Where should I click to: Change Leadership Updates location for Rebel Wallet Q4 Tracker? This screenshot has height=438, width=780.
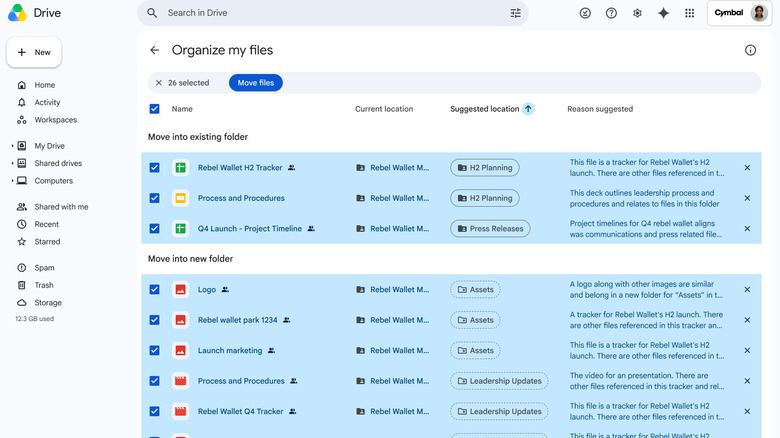tap(499, 411)
